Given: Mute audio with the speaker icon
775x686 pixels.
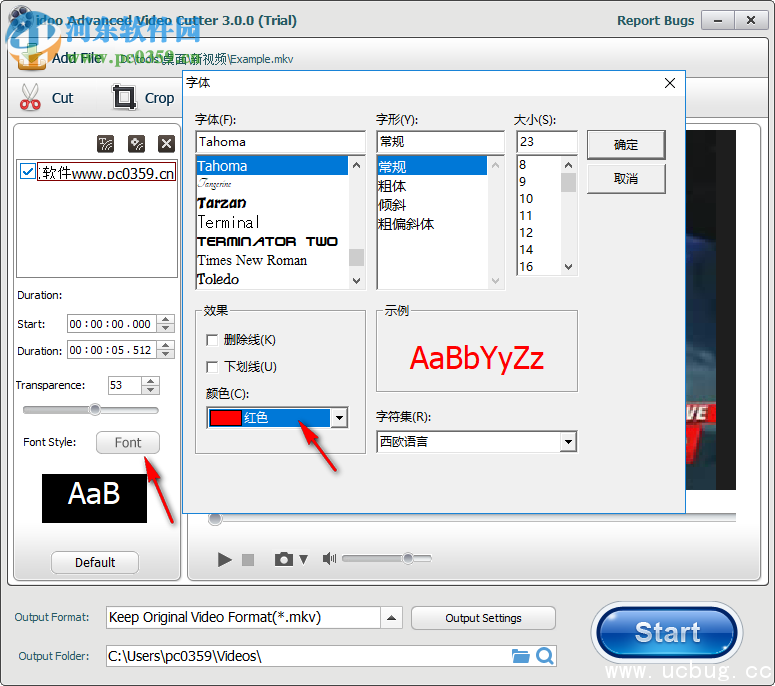Looking at the screenshot, I should point(329,558).
